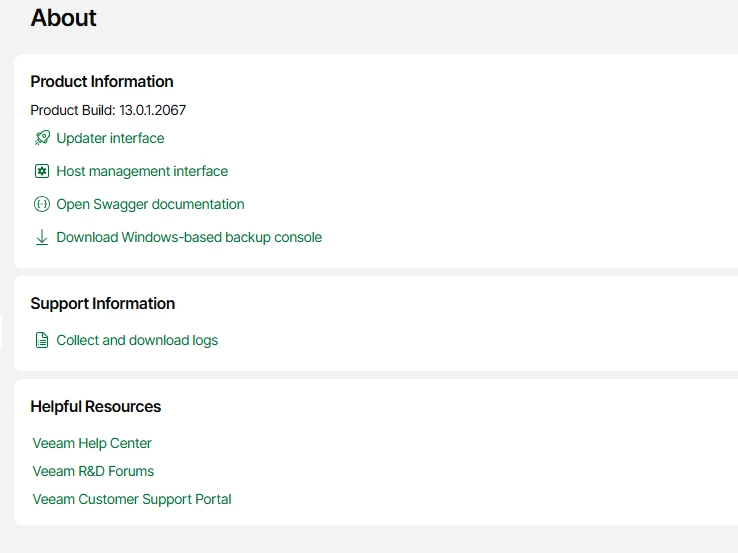Click the Helpful Resources section heading
Image resolution: width=738 pixels, height=553 pixels.
(x=96, y=407)
